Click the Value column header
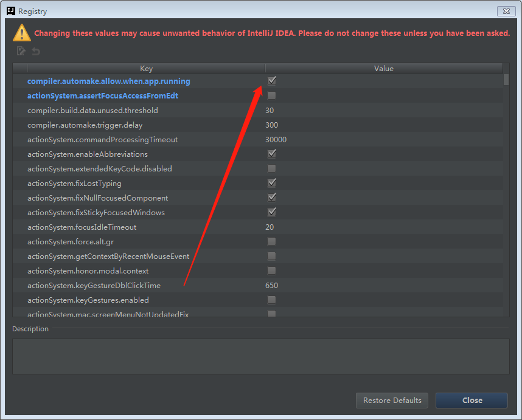The width and height of the screenshot is (522, 420). click(384, 69)
